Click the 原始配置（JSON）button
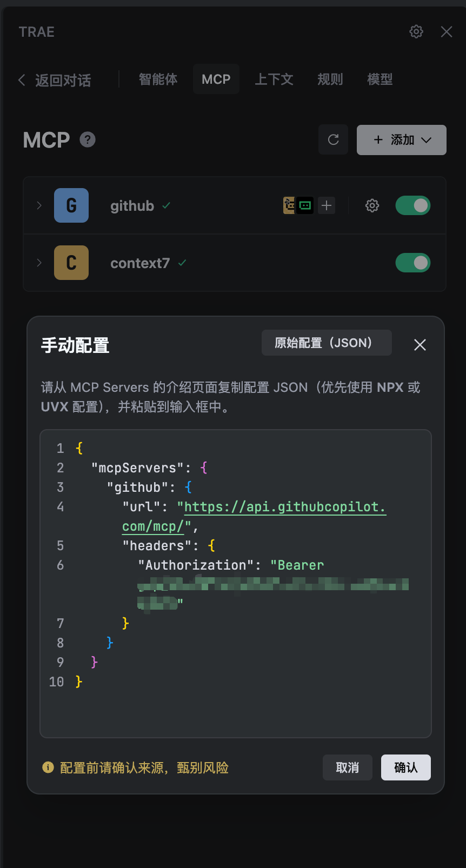The width and height of the screenshot is (466, 868). point(327,343)
